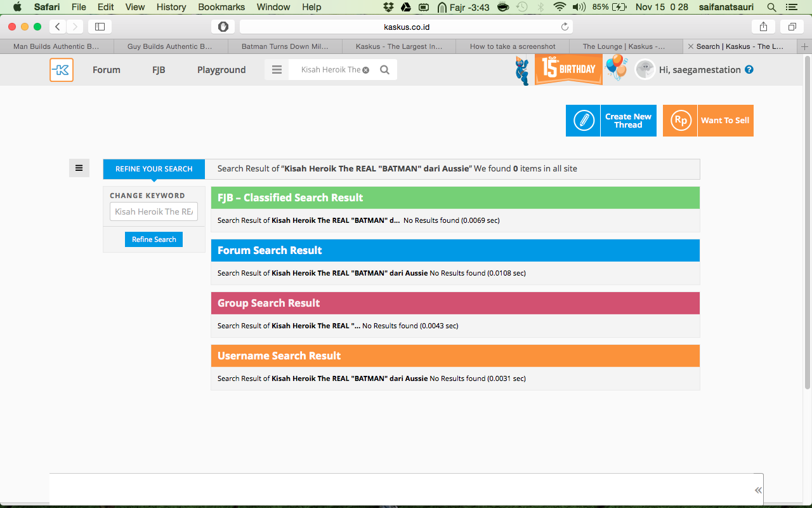Open the 15th Birthday banner

coord(568,69)
